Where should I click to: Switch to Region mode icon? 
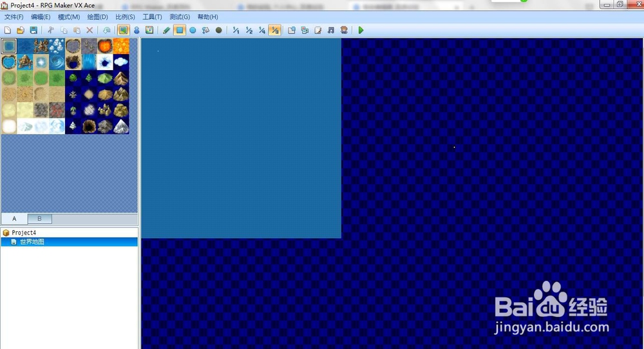149,30
